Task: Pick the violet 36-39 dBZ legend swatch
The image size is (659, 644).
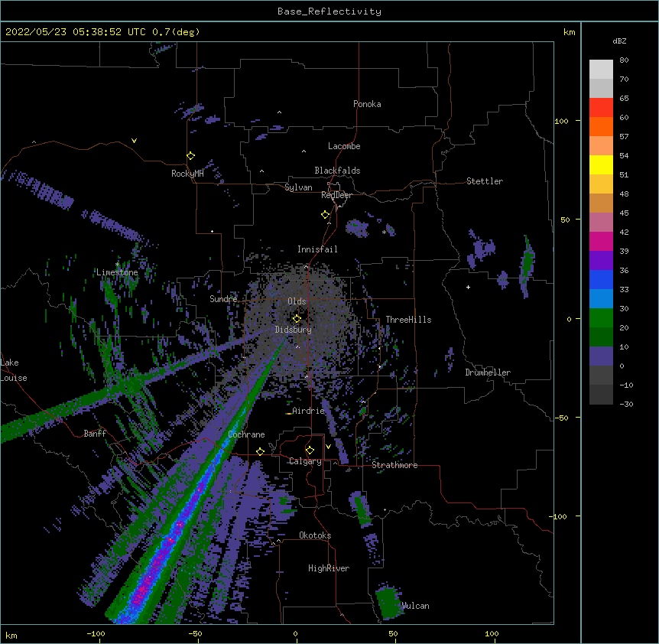Action: coord(601,261)
